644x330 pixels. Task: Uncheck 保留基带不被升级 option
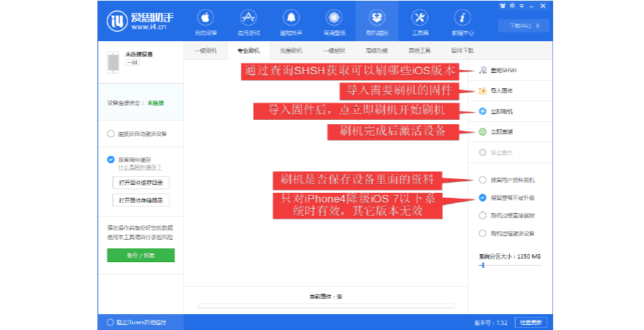click(x=482, y=198)
